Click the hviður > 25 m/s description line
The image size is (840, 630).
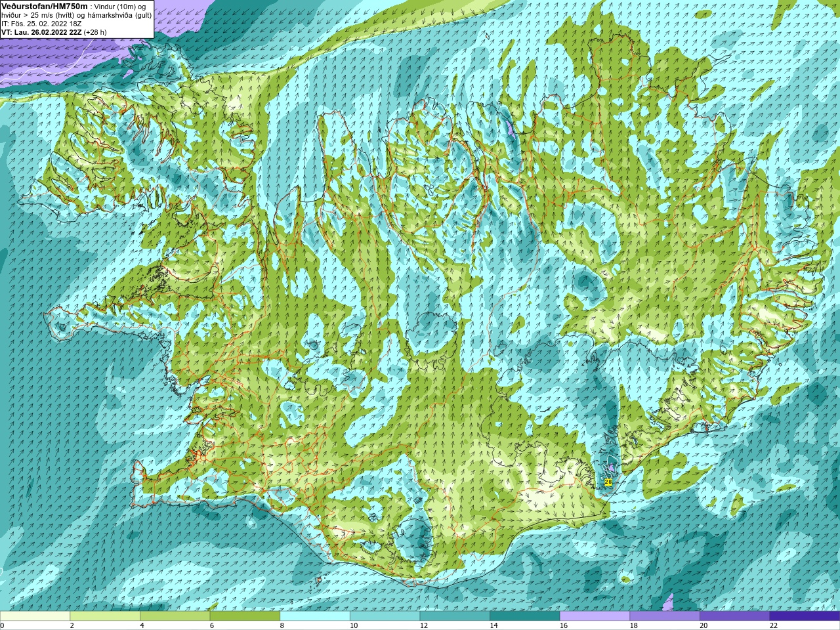coord(76,15)
